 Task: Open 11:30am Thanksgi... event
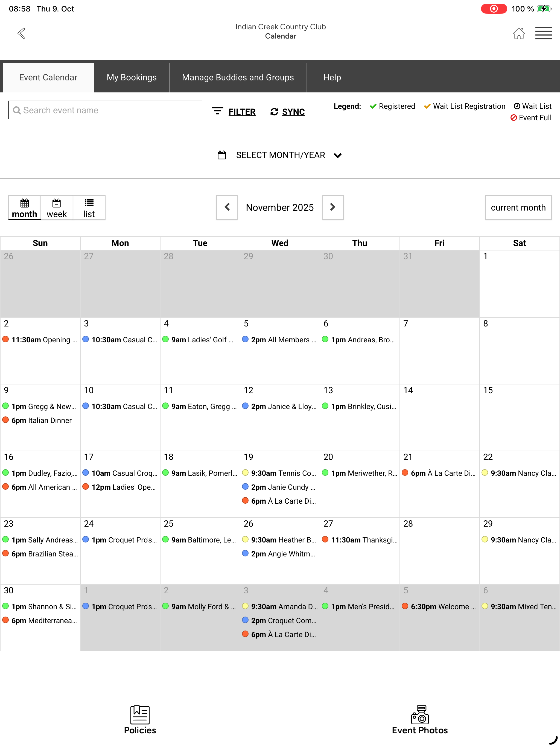[360, 540]
